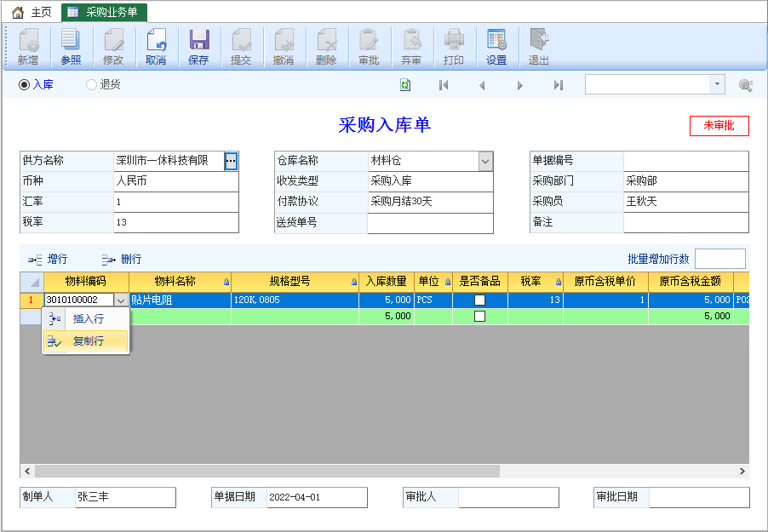
Task: Click the PCS unit cell
Action: (433, 300)
